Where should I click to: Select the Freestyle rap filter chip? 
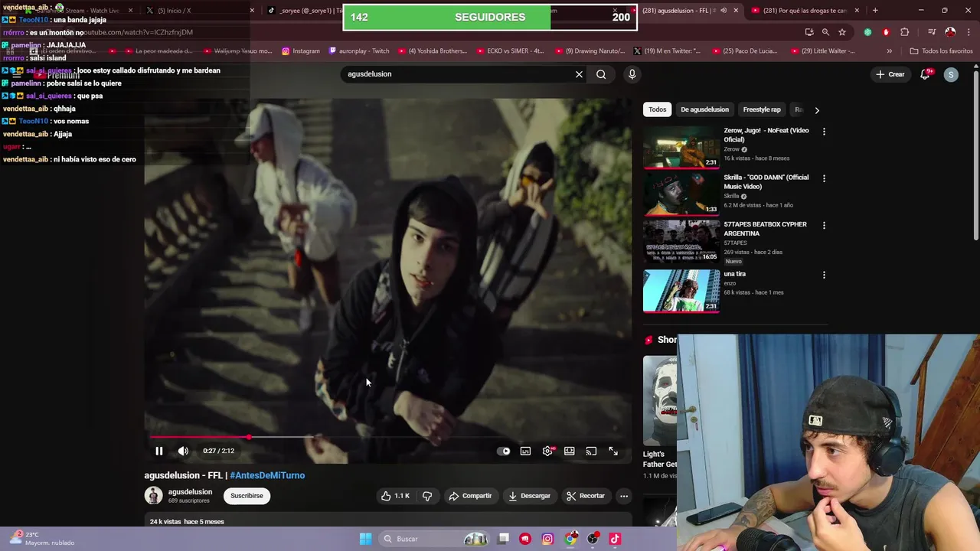pos(762,109)
